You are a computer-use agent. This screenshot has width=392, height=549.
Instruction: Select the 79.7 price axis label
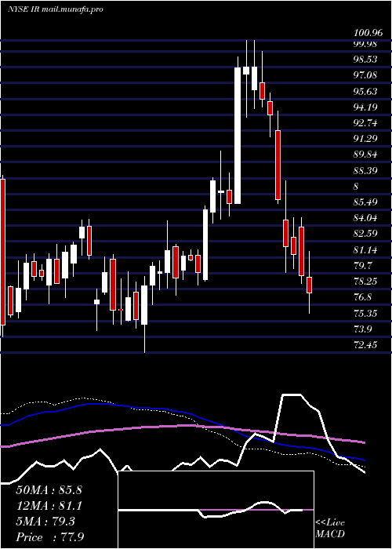(363, 265)
